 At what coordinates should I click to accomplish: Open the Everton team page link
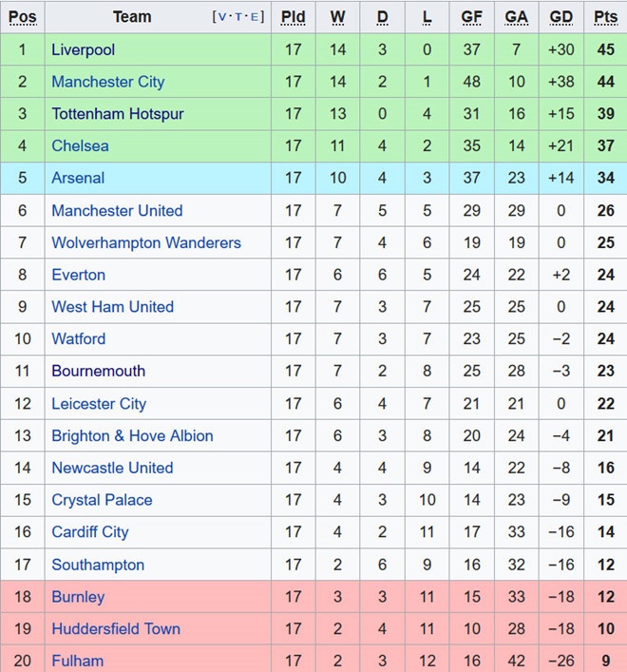[78, 275]
